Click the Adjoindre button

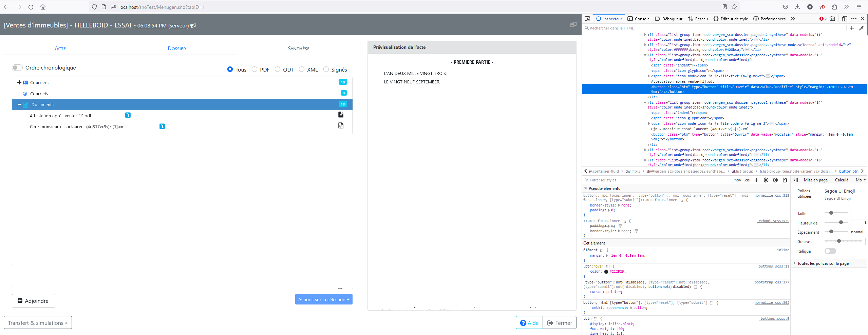click(33, 301)
